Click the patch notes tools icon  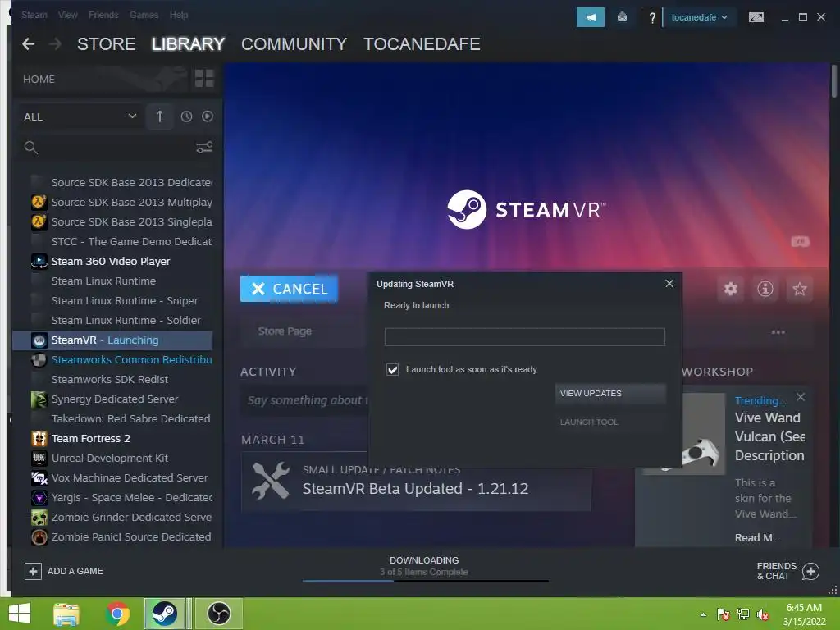[271, 481]
